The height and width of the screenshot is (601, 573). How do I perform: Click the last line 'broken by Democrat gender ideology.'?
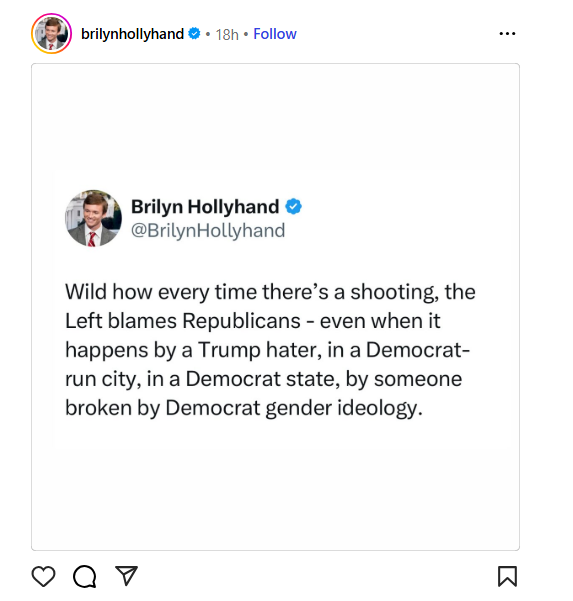tap(244, 408)
